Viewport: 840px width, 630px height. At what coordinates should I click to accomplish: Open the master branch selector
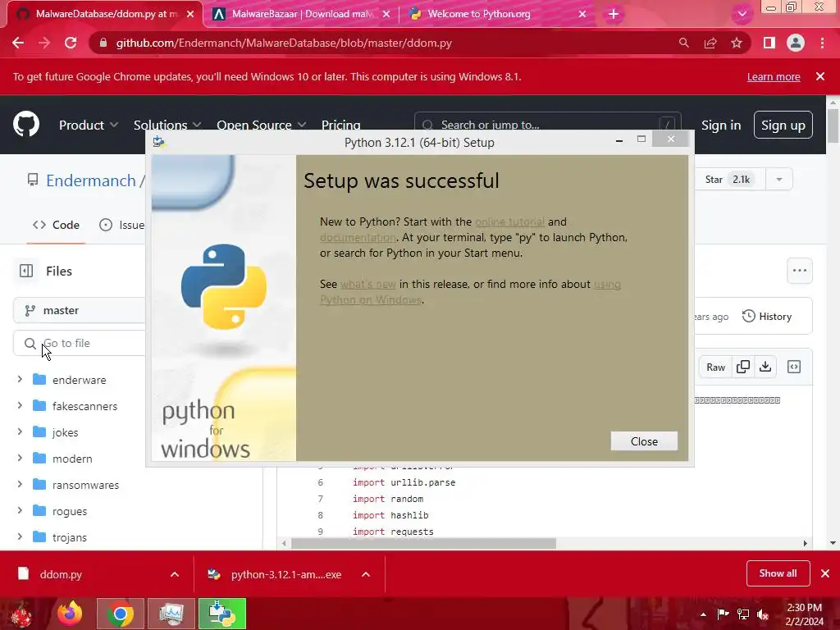pyautogui.click(x=80, y=310)
